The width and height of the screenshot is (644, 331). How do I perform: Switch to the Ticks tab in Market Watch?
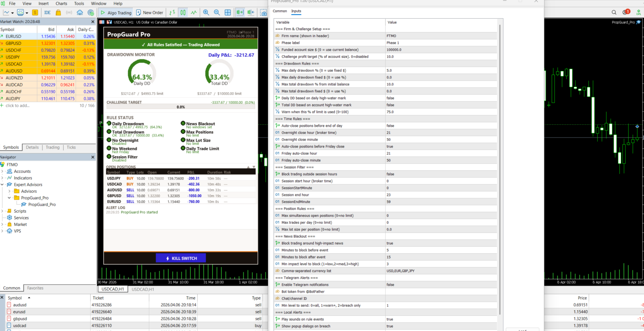[71, 147]
